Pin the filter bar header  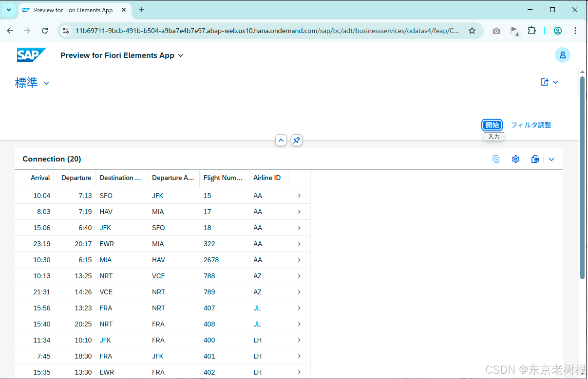tap(297, 140)
